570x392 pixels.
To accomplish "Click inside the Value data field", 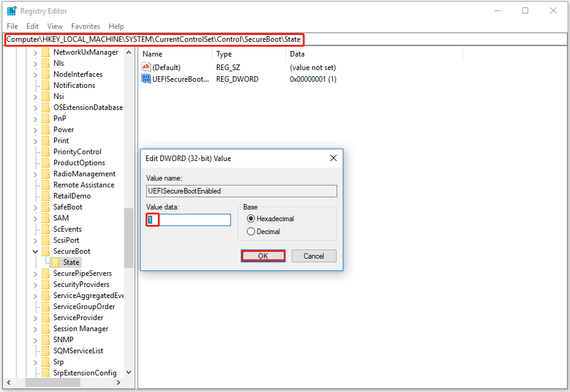I will (x=187, y=219).
